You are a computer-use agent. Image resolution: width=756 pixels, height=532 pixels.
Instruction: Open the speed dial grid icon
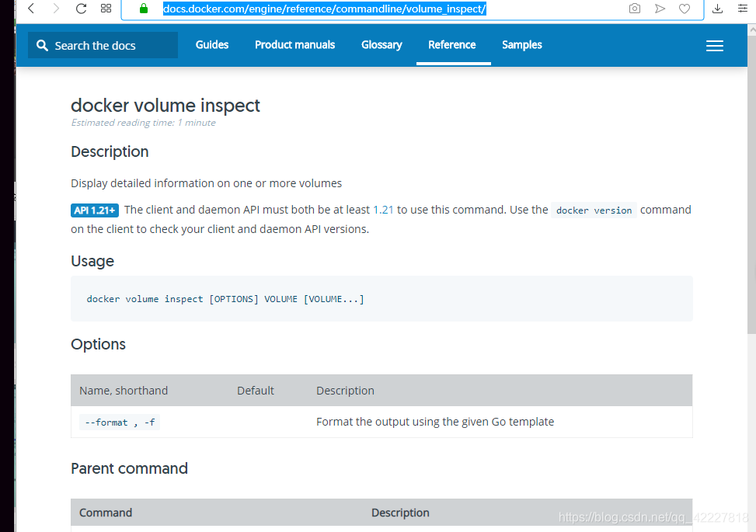click(x=106, y=9)
